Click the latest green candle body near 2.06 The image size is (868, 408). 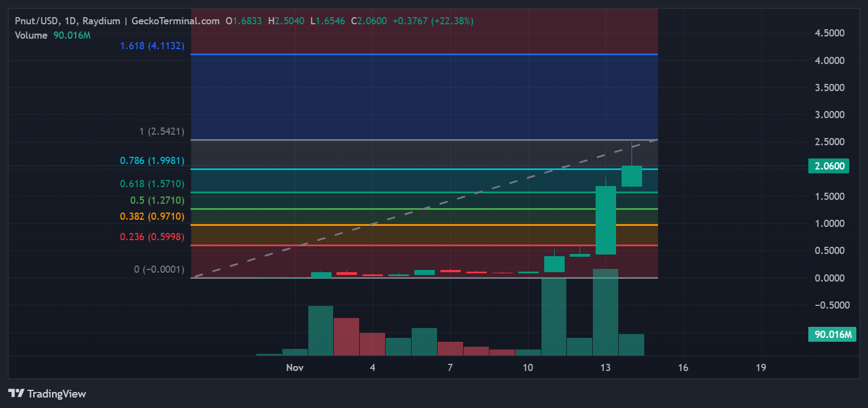(632, 176)
